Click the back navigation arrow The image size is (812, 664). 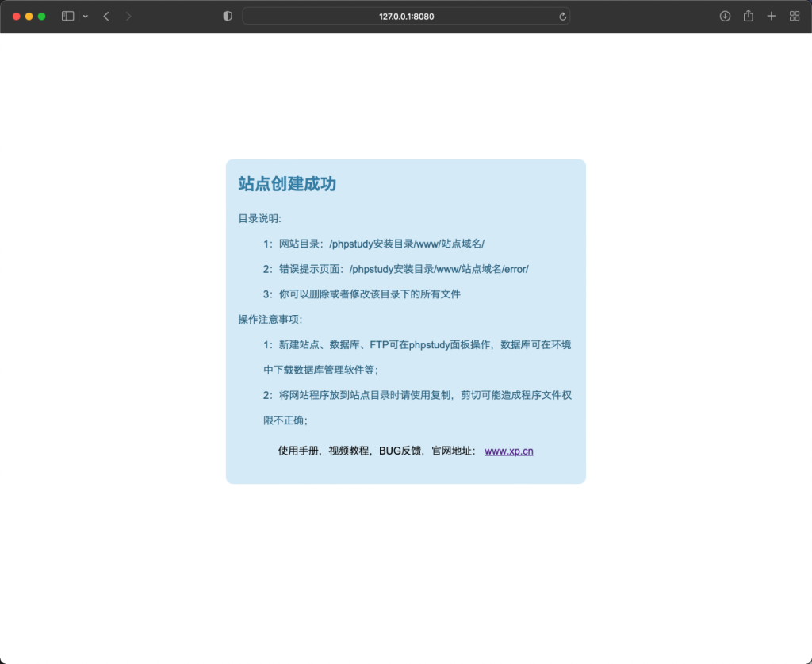point(106,16)
